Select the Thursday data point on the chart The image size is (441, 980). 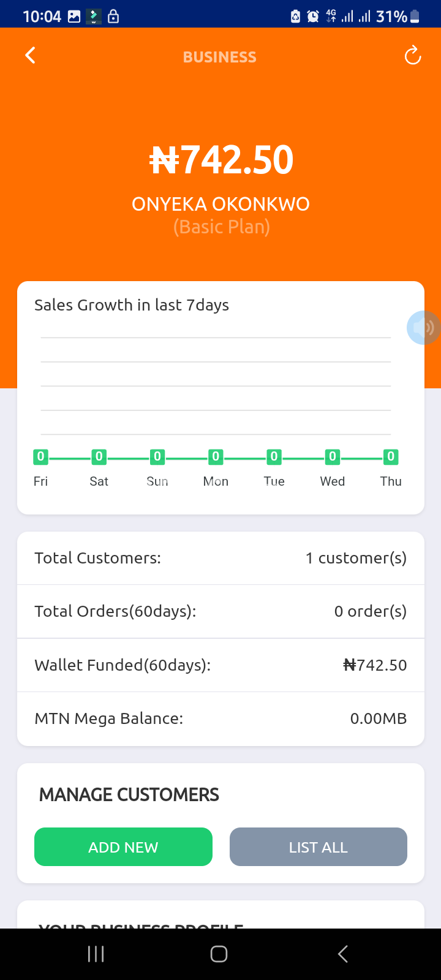391,456
